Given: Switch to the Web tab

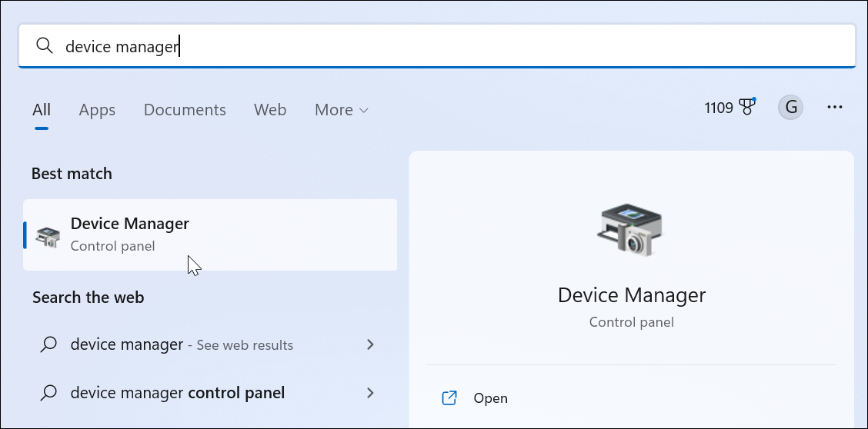Looking at the screenshot, I should pos(270,110).
